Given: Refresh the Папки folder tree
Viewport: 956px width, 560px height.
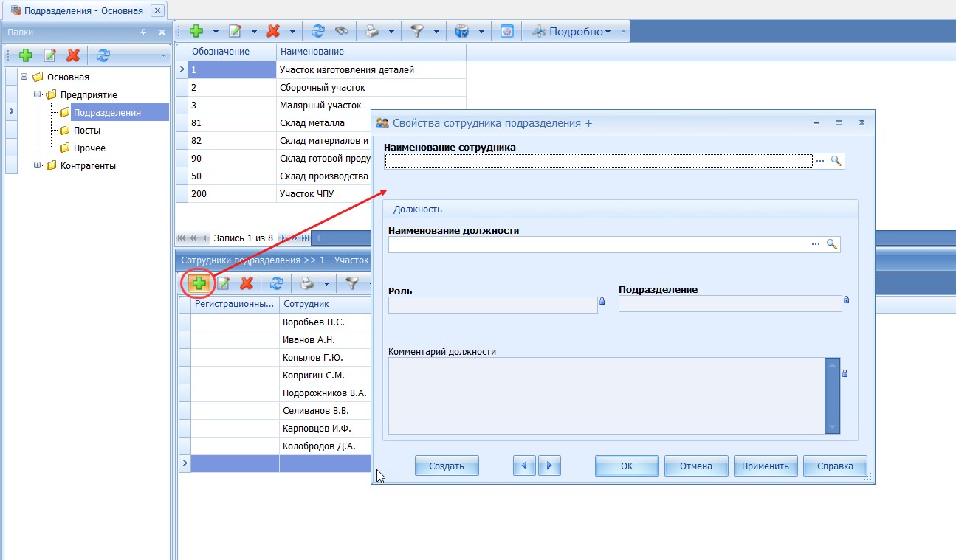Looking at the screenshot, I should tap(103, 55).
